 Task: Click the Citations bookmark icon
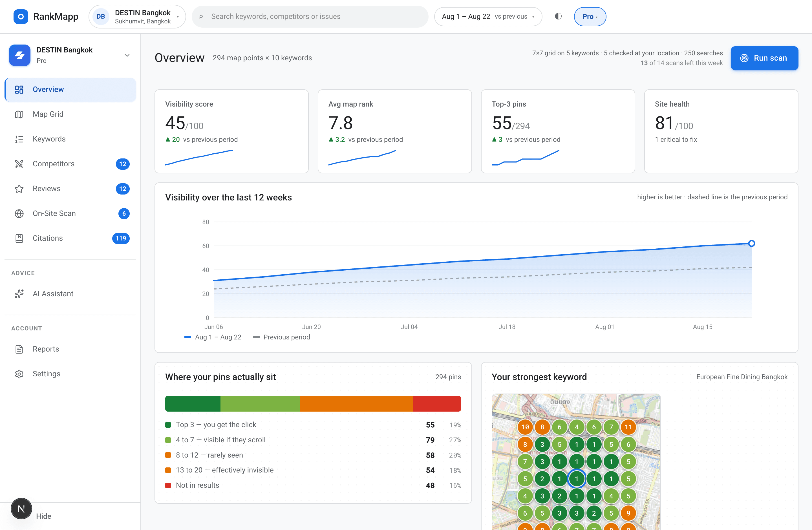[x=19, y=238]
